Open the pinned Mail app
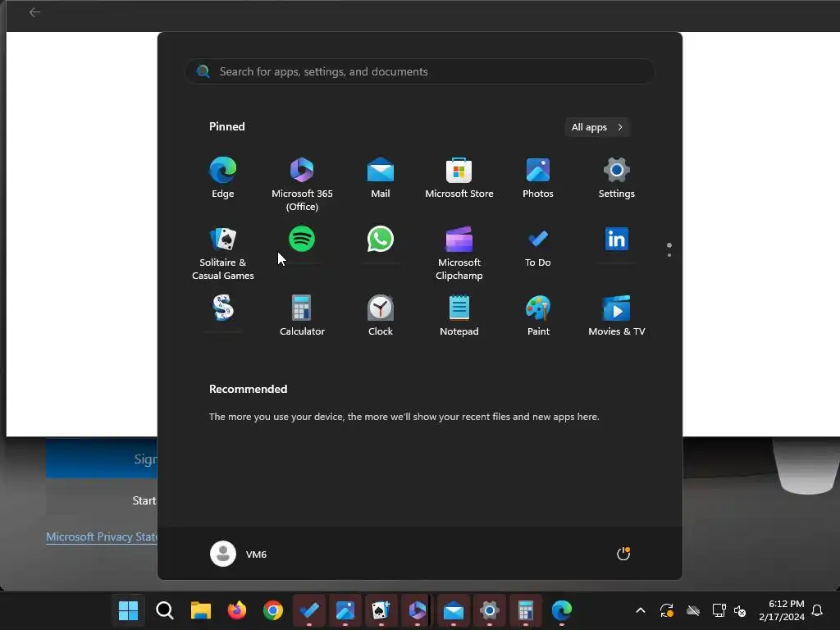This screenshot has width=840, height=630. tap(381, 178)
